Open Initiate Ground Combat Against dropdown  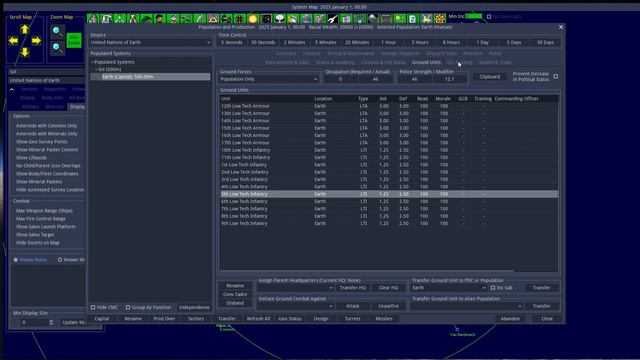296,306
